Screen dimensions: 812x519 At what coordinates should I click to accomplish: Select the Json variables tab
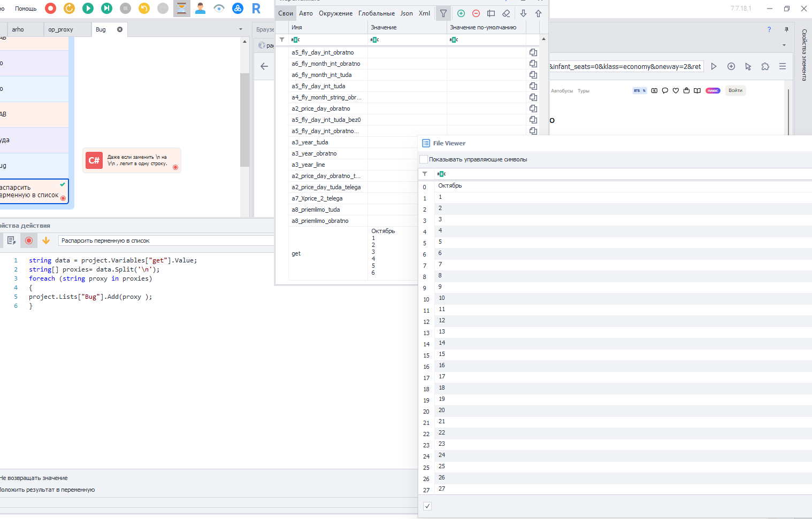(407, 13)
